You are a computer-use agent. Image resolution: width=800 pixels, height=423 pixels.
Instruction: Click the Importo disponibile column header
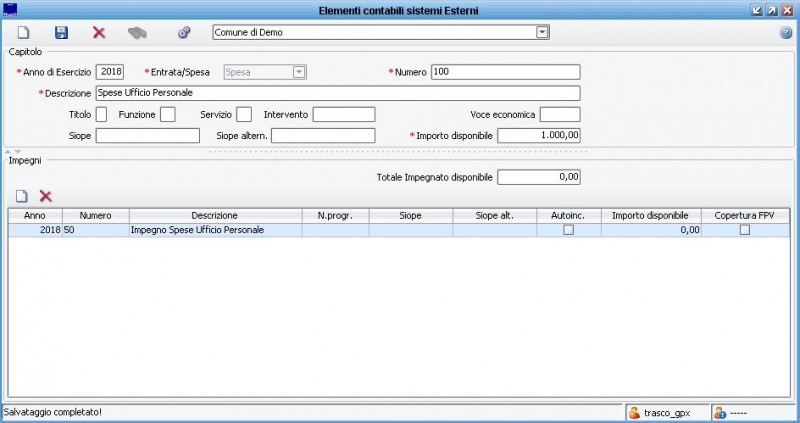pos(650,215)
